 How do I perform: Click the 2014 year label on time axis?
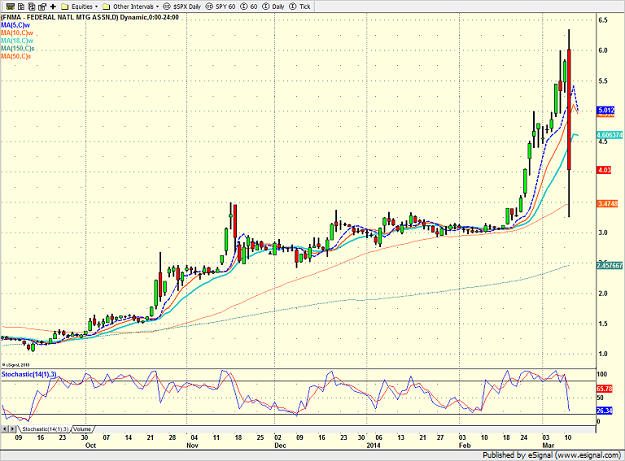[x=373, y=445]
